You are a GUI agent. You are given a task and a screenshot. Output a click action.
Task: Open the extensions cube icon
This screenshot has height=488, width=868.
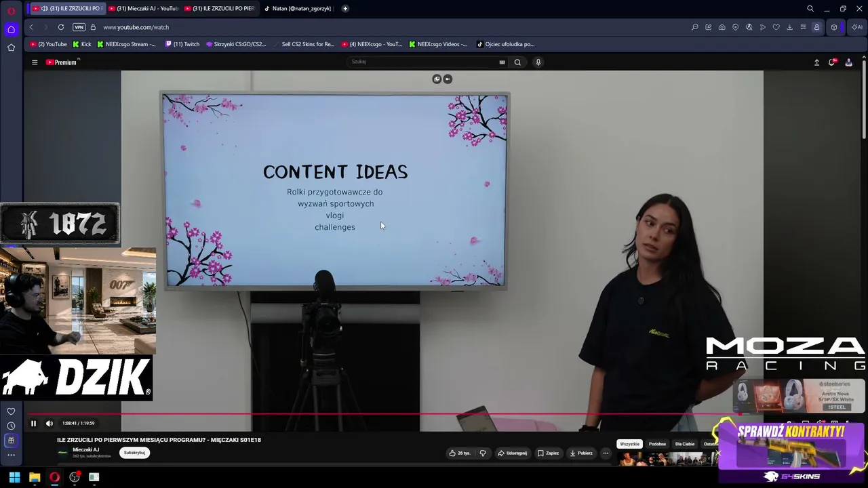[x=834, y=27]
